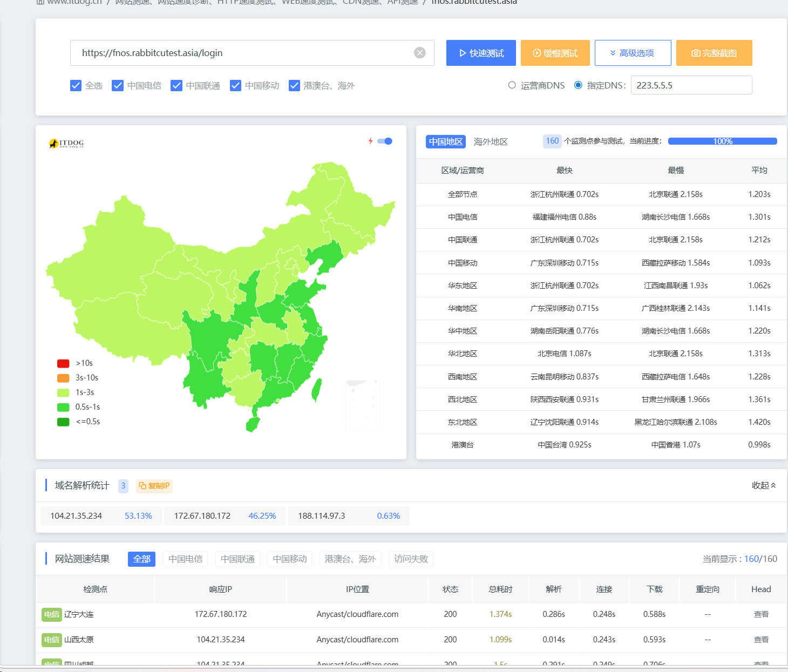The height and width of the screenshot is (672, 788).
Task: Click the 复制IP copy button
Action: pos(154,486)
